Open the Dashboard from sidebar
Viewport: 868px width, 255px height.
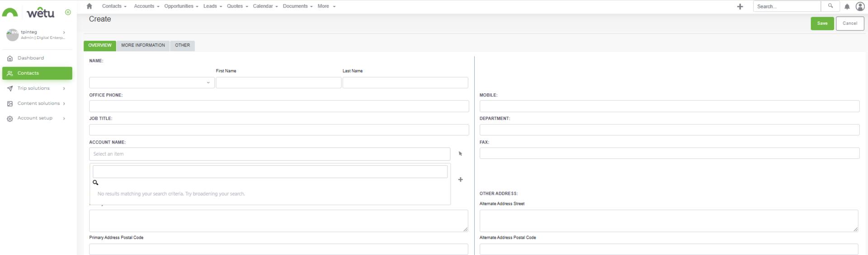(x=31, y=58)
